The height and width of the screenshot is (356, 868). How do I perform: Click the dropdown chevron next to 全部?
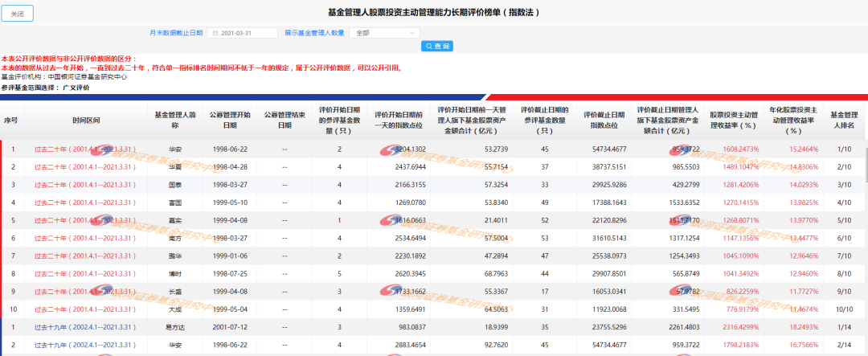pyautogui.click(x=411, y=33)
